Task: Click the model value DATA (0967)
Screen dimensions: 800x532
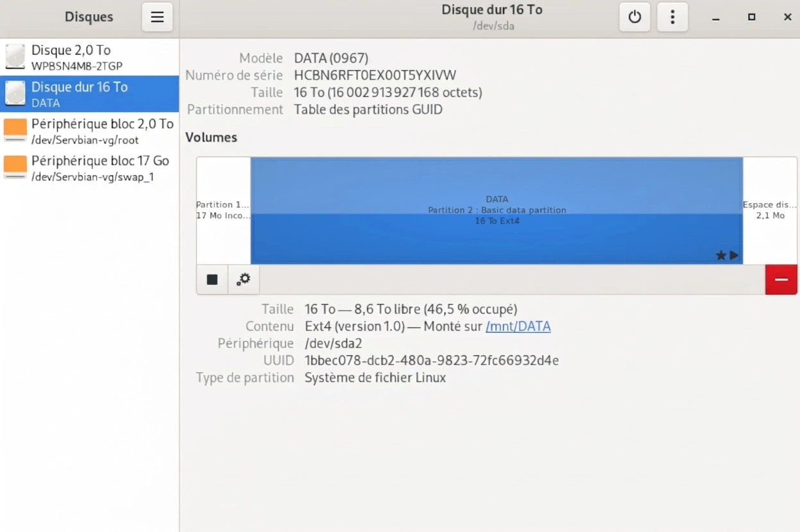Action: coord(331,58)
